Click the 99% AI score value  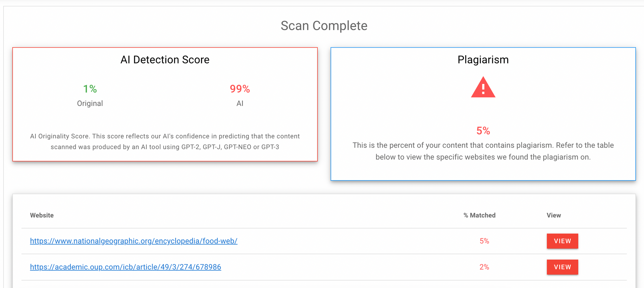tap(240, 89)
